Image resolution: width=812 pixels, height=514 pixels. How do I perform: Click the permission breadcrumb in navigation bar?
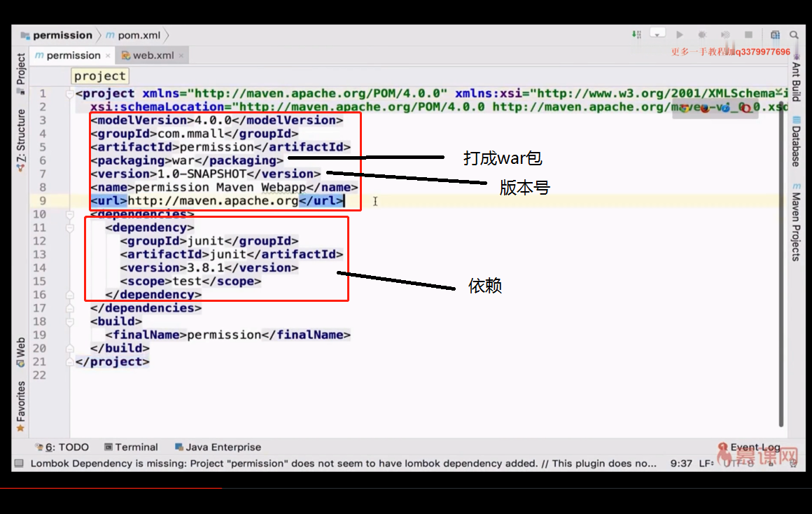click(x=57, y=35)
